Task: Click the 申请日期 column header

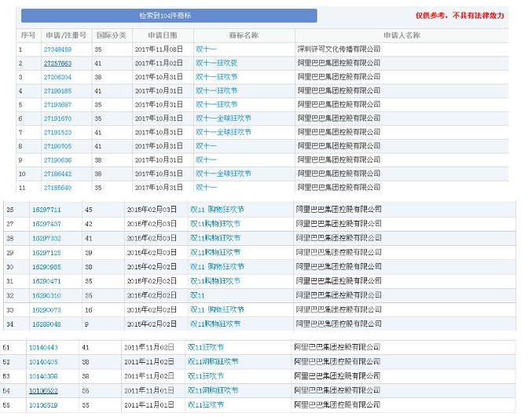Action: click(163, 35)
